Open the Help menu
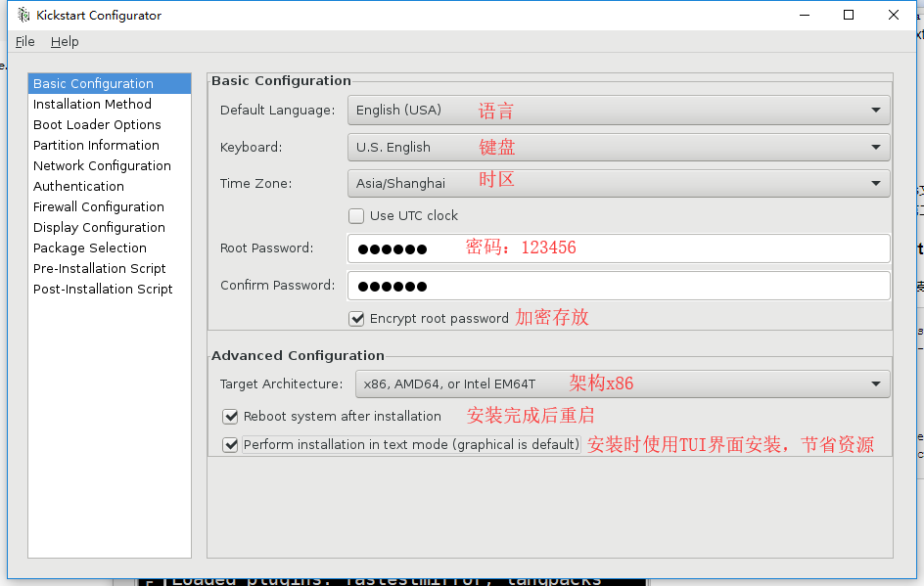The width and height of the screenshot is (924, 586). coord(65,42)
